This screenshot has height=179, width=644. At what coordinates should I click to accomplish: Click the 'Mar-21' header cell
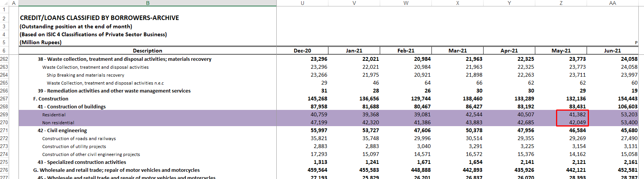click(x=458, y=51)
